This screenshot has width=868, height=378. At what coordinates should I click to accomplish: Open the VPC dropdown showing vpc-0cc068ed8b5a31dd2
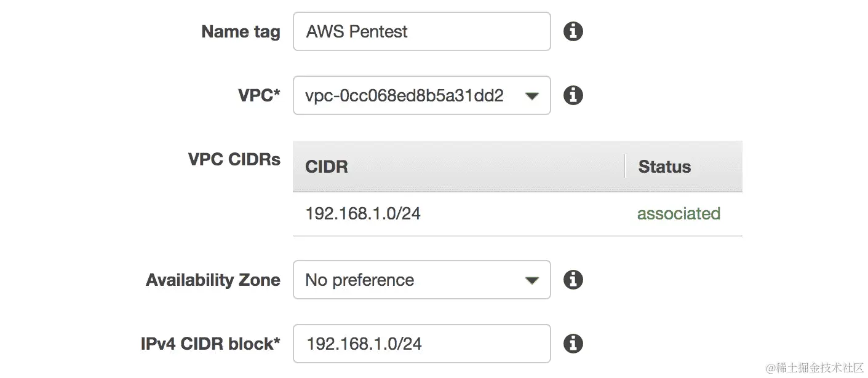point(422,95)
